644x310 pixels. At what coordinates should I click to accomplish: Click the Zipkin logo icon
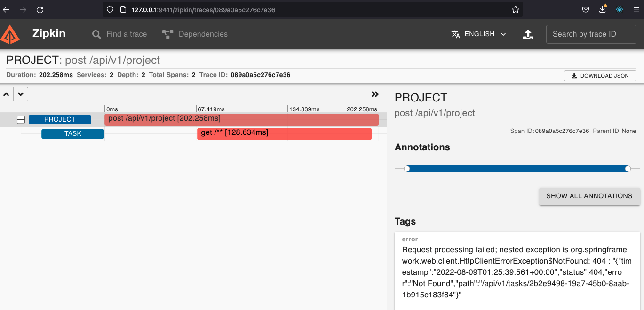click(x=10, y=34)
